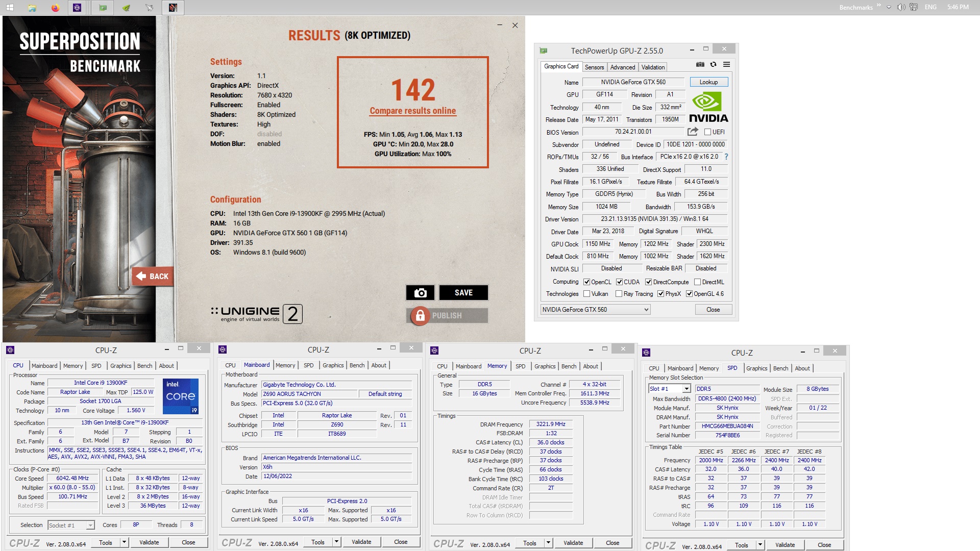
Task: Click the ENG language indicator in the tray
Action: pyautogui.click(x=930, y=7)
